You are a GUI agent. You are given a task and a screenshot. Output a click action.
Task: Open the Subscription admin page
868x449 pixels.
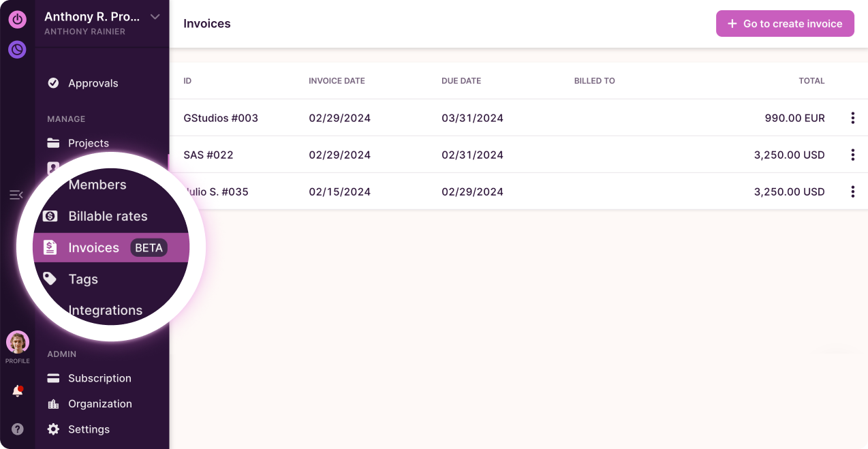tap(99, 378)
